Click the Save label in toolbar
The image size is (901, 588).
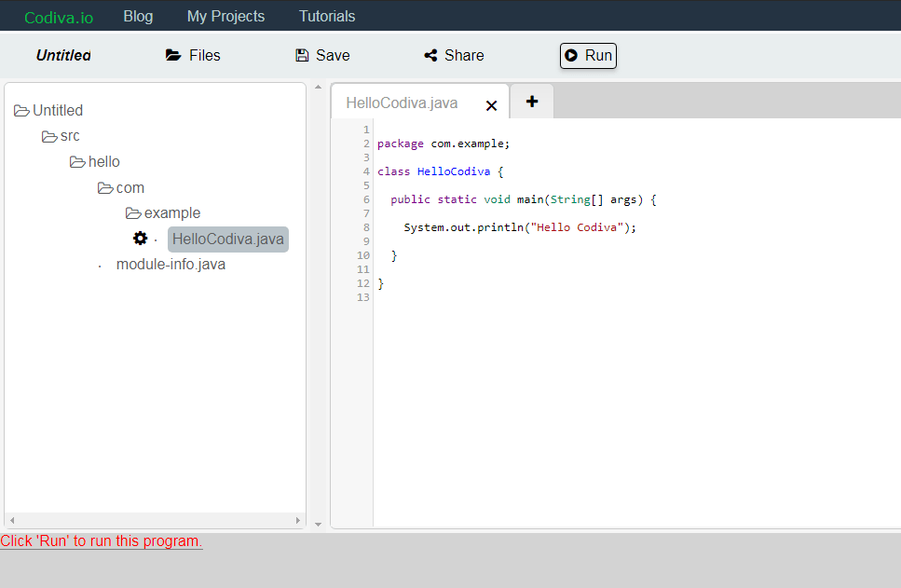coord(333,55)
